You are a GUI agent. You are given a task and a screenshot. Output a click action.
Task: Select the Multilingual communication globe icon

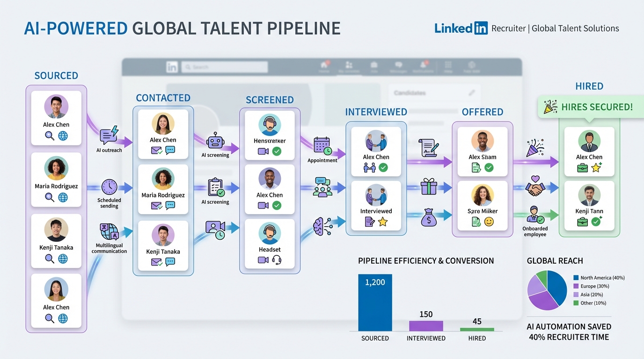(x=109, y=232)
